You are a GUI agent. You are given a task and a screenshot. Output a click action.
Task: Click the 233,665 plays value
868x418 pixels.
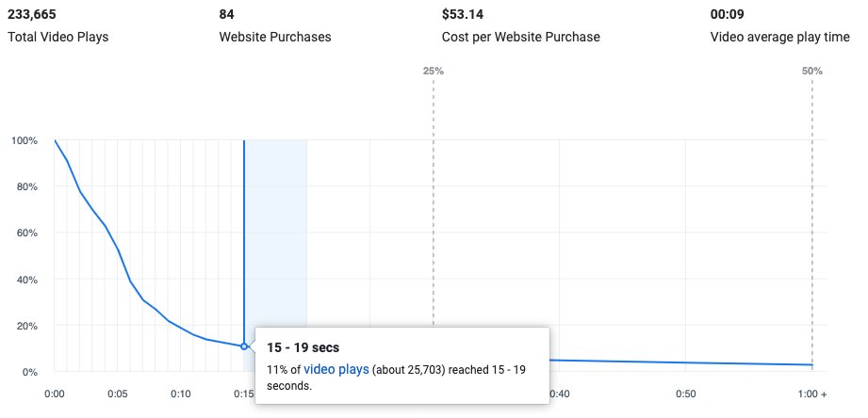[x=33, y=14]
